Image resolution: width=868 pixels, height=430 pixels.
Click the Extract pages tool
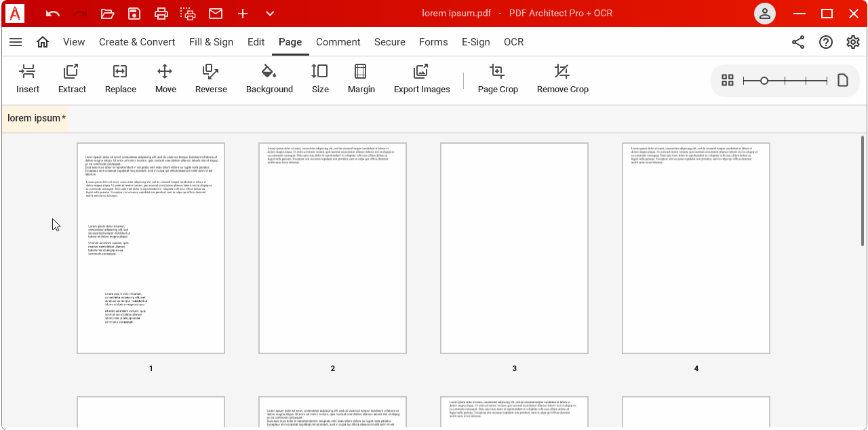[72, 79]
